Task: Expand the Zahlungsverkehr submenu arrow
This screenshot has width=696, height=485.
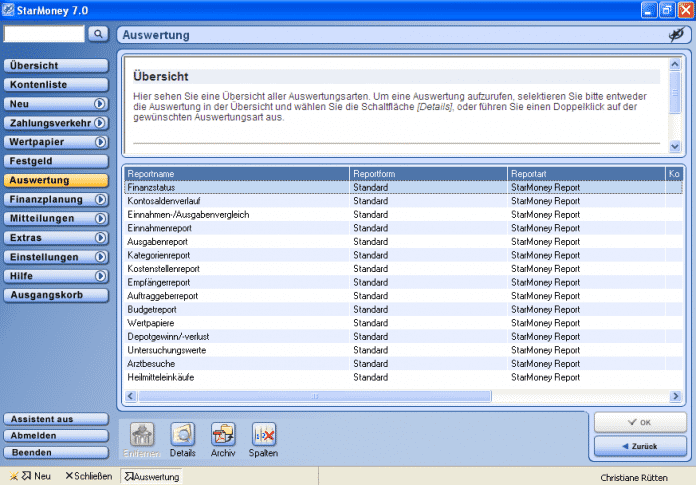Action: click(x=100, y=123)
